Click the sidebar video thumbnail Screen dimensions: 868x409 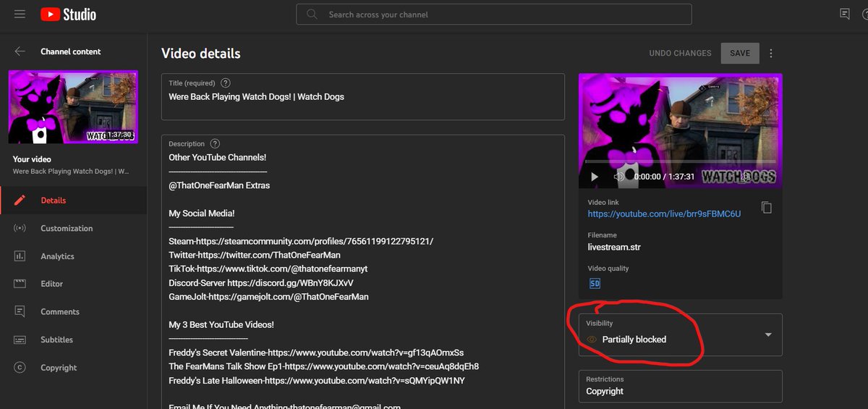tap(73, 107)
